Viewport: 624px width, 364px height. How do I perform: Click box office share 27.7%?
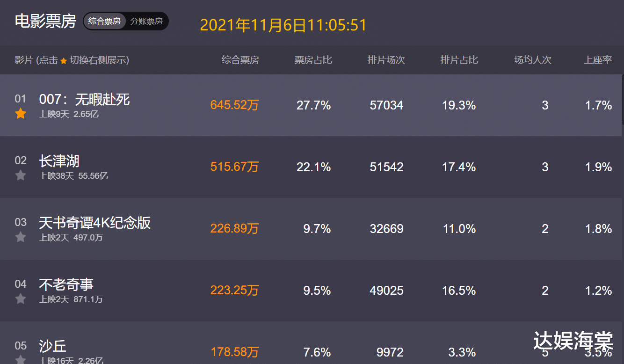[x=313, y=105]
